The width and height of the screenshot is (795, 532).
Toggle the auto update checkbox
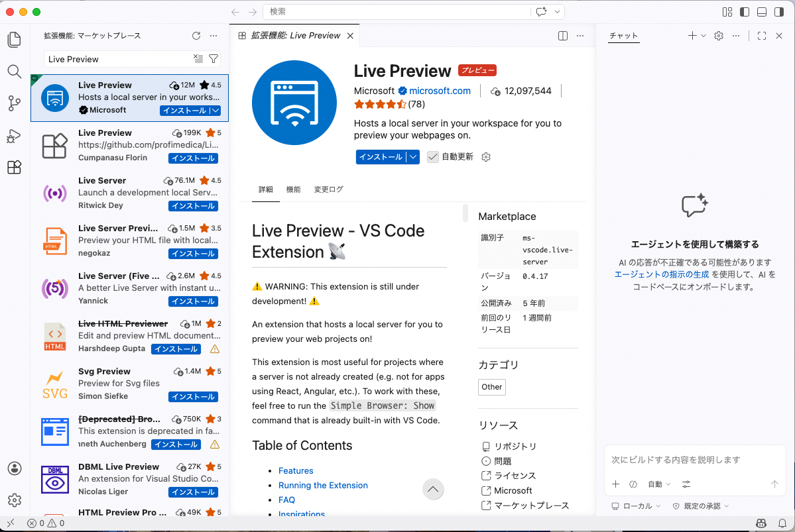[x=432, y=157]
